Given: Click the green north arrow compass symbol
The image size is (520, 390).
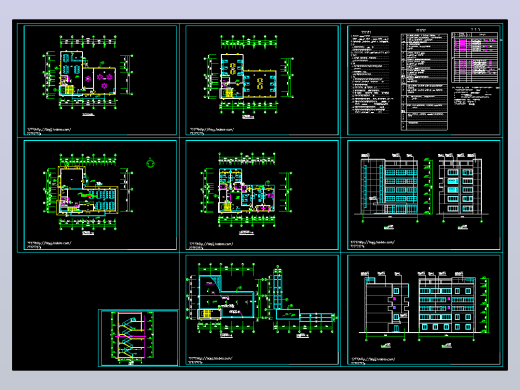Looking at the screenshot, I should [150, 163].
